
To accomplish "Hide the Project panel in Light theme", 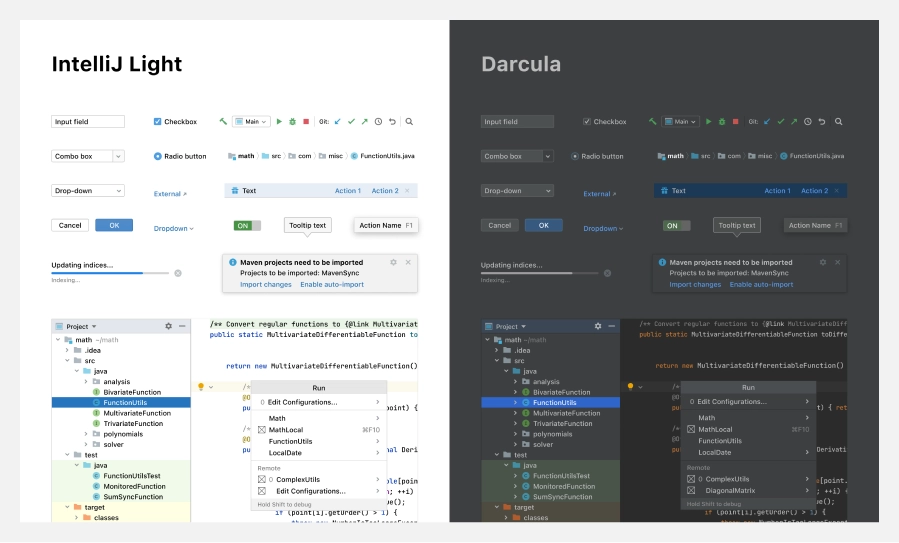I will [182, 326].
